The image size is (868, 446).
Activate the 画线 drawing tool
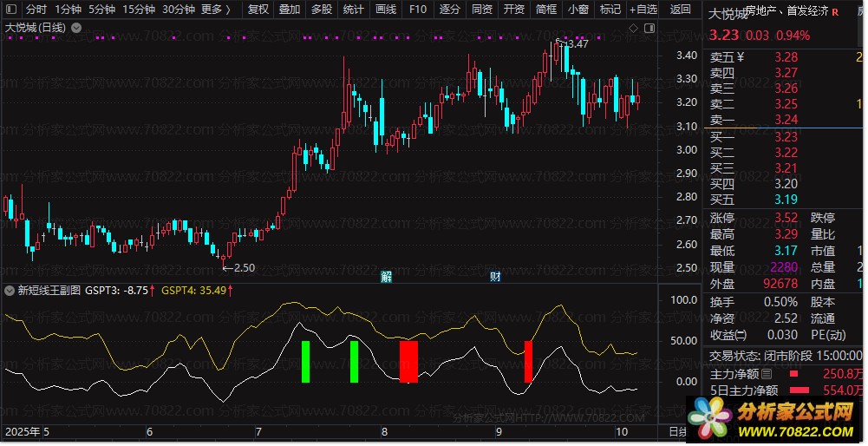point(386,9)
